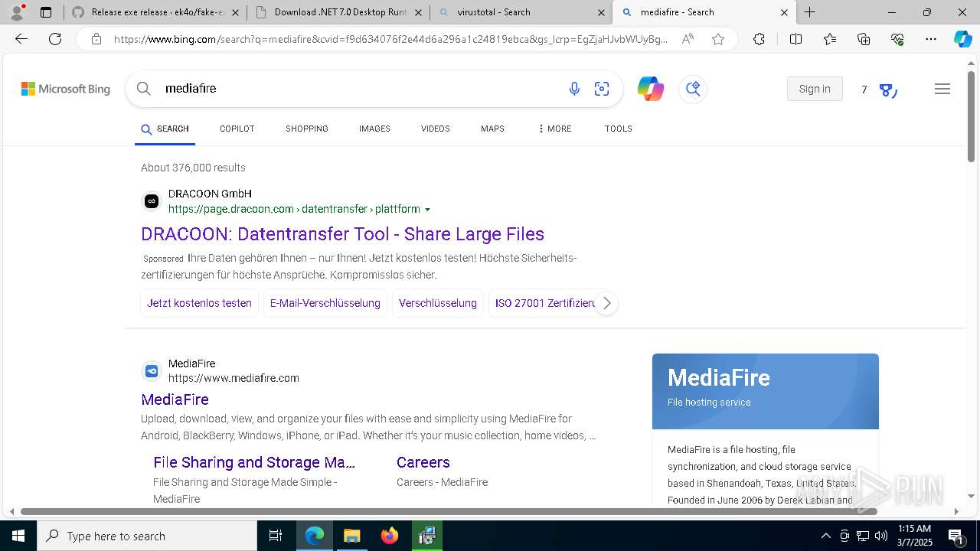Viewport: 980px width, 551px height.
Task: Launch Firefox from taskbar
Action: click(x=390, y=536)
